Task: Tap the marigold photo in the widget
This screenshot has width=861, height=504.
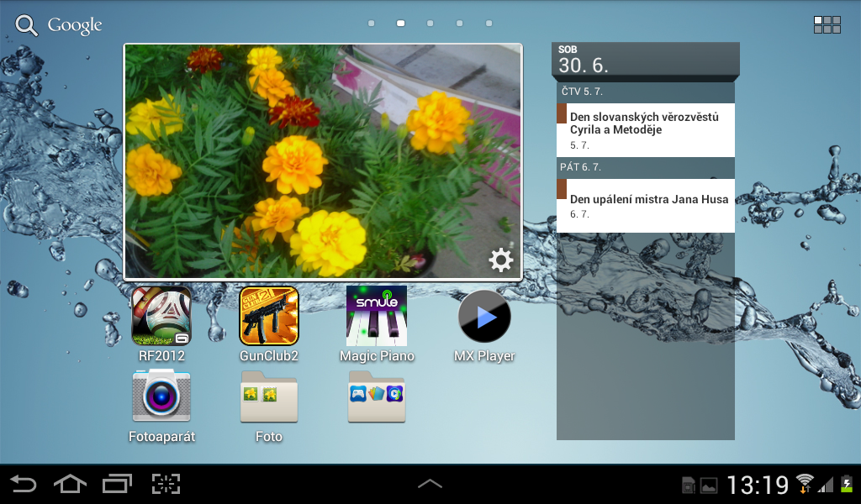Action: (x=322, y=160)
